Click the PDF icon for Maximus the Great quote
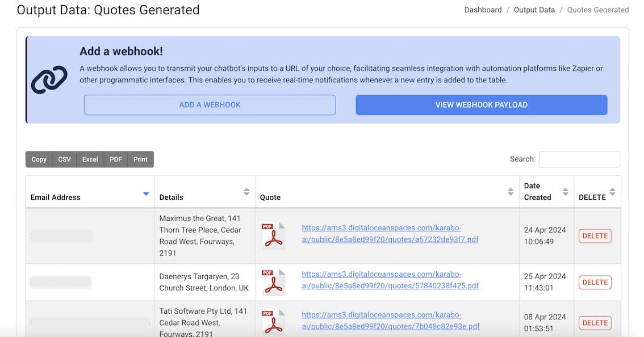Viewport: 644px width, 337px height. tap(273, 235)
